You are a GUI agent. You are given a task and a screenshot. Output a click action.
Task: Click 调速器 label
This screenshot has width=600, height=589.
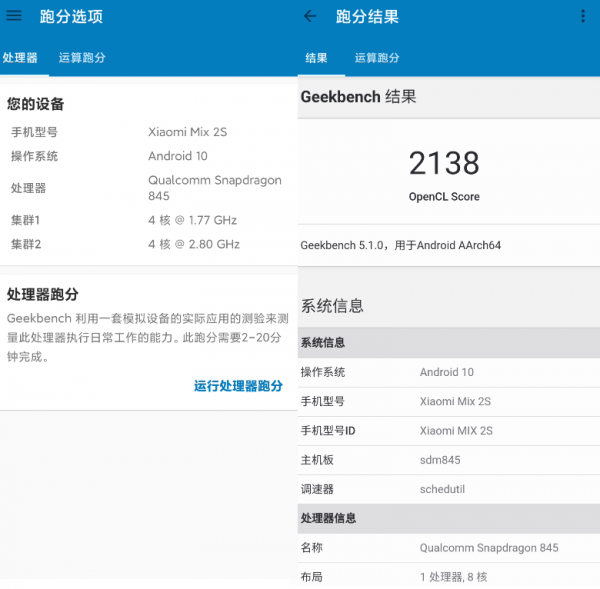tap(317, 489)
